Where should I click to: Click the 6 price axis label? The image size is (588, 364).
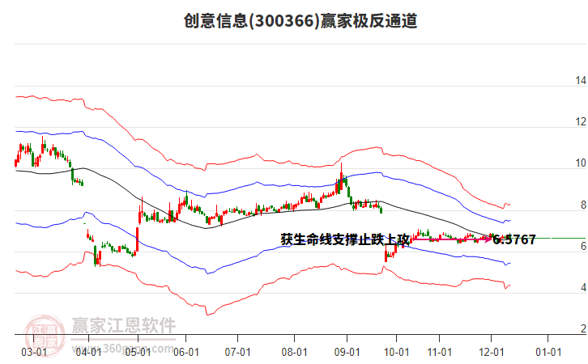pyautogui.click(x=583, y=246)
